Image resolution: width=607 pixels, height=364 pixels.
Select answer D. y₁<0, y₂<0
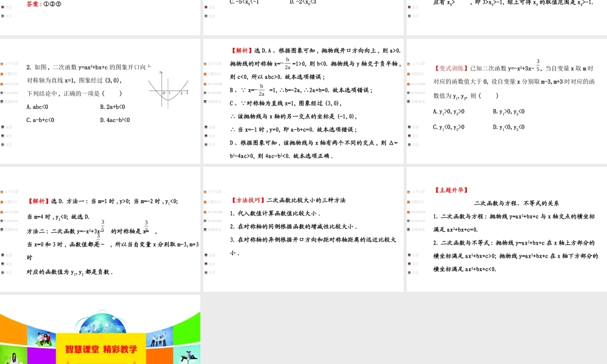(x=509, y=127)
